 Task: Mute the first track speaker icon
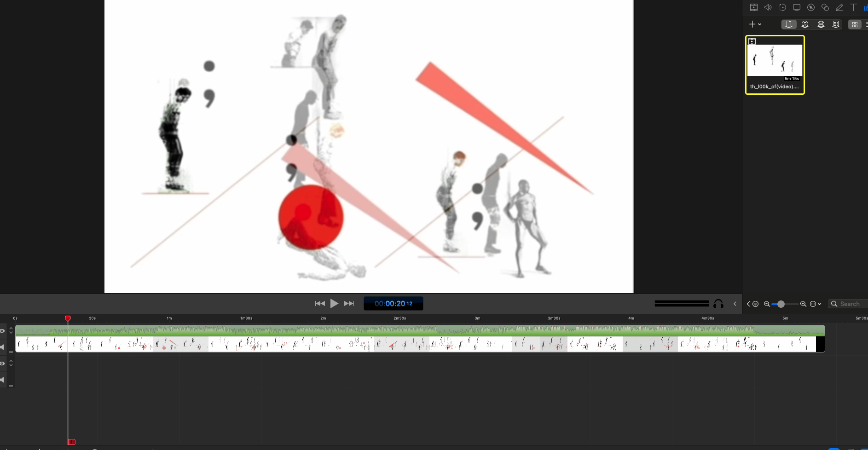[x=2, y=346]
